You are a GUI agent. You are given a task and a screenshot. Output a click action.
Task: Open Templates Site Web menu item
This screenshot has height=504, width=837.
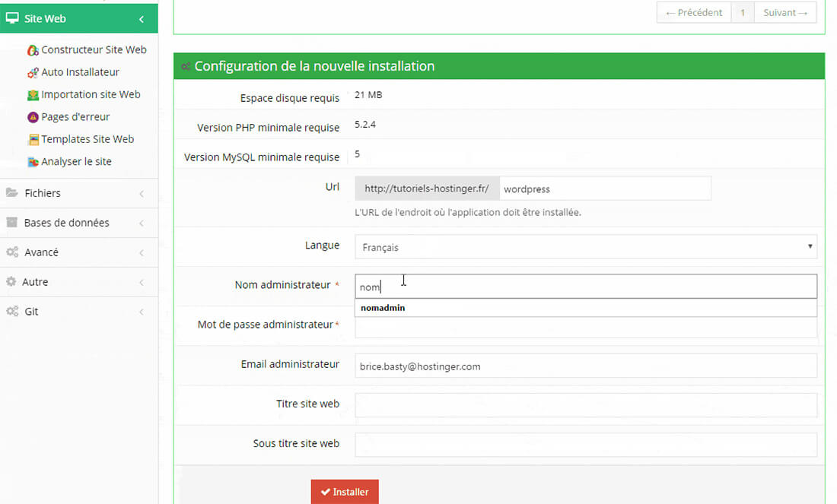tap(88, 139)
